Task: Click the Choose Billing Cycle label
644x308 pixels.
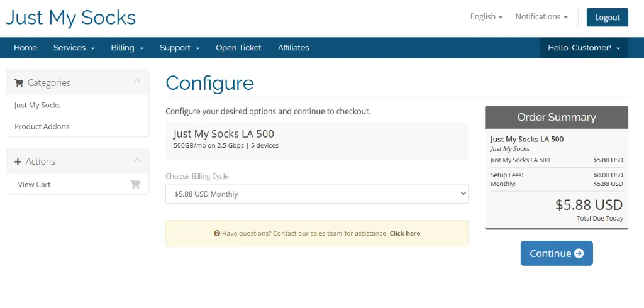Action: click(x=197, y=176)
